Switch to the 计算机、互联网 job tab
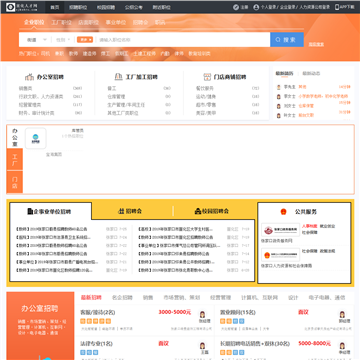The image size is (360, 360). [x=259, y=298]
